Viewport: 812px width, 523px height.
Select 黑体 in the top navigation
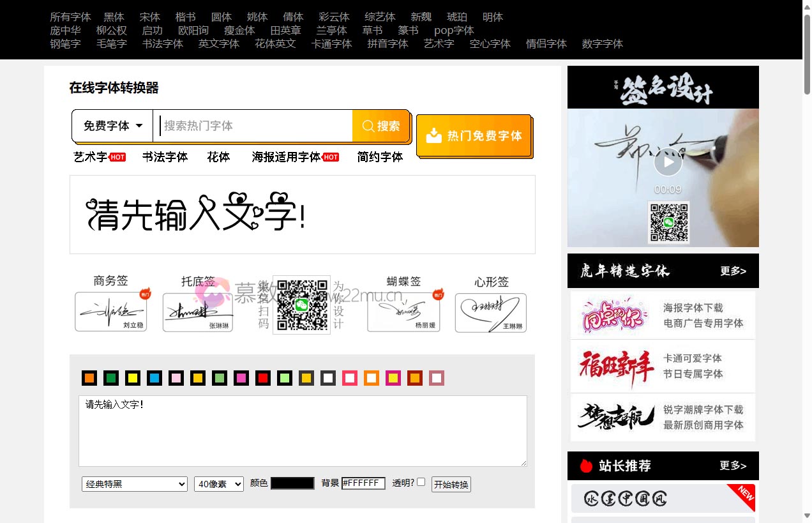point(113,17)
